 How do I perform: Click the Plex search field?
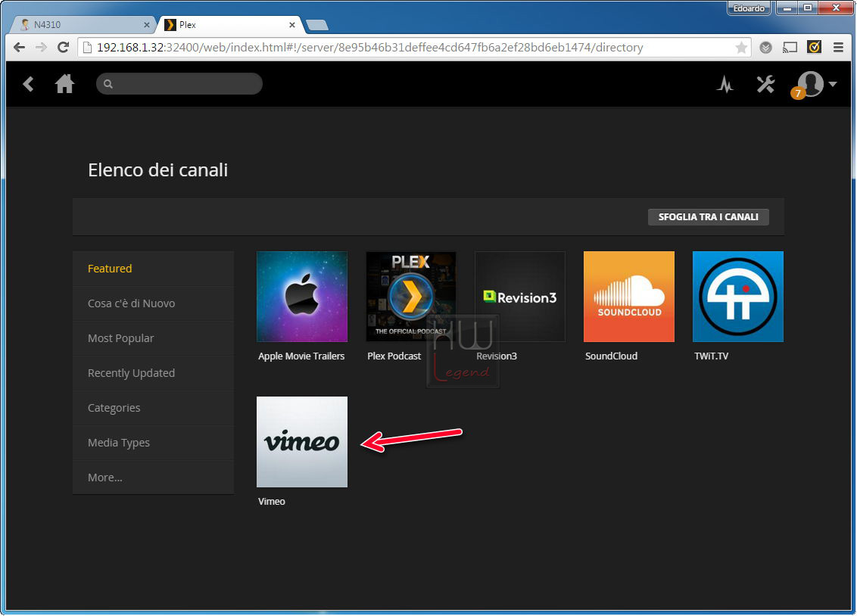tap(179, 83)
